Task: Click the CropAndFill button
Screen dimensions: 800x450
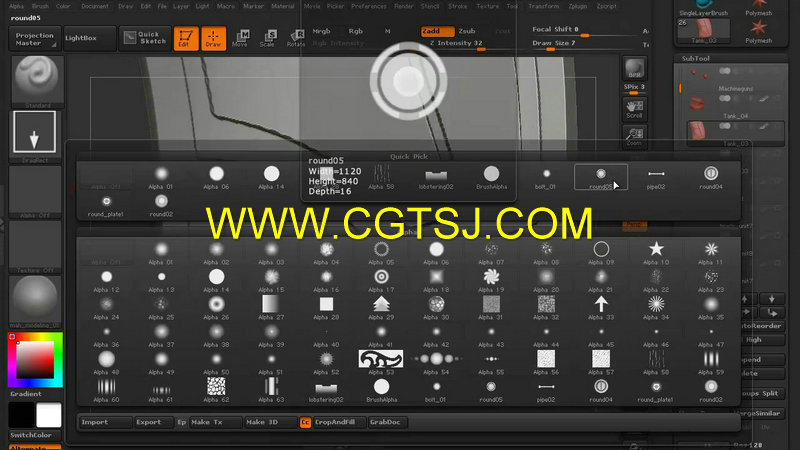Action: [339, 422]
